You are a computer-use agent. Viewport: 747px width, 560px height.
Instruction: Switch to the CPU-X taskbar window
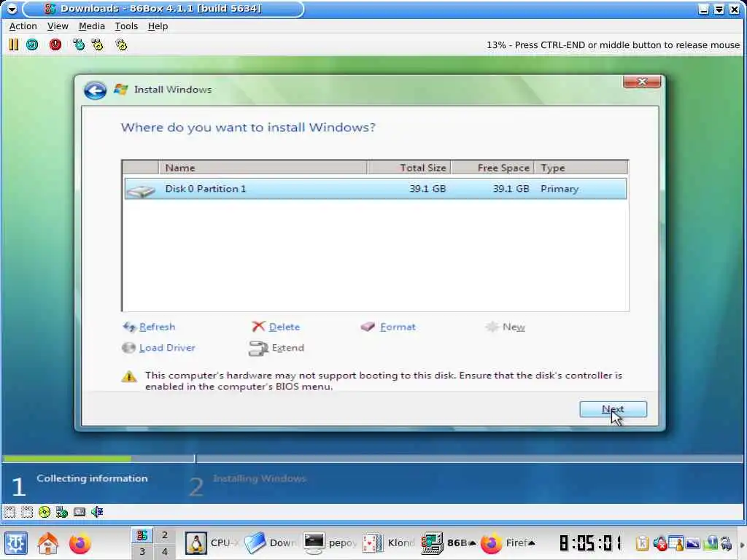coord(212,542)
